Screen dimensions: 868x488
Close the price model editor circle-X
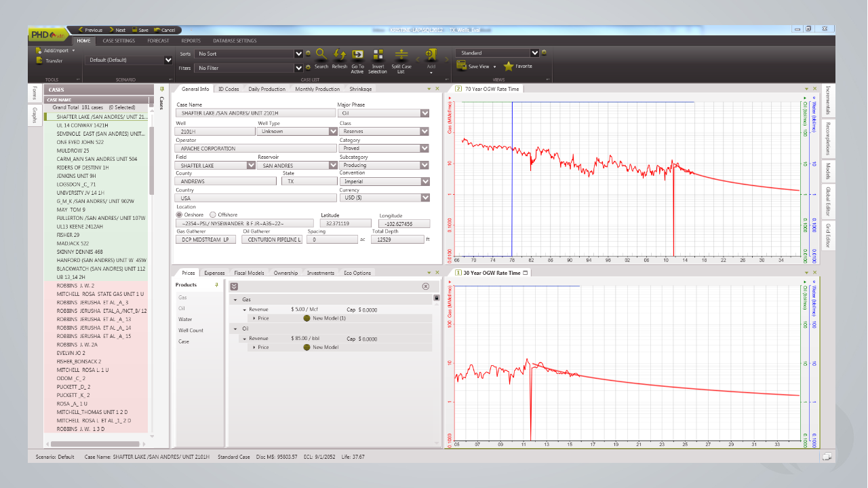point(426,286)
